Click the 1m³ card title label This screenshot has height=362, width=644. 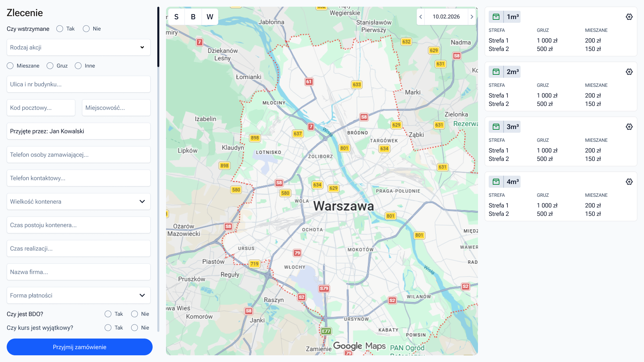(513, 17)
